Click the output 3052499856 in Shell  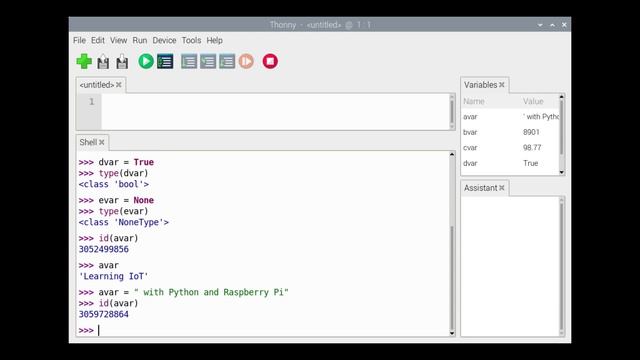104,249
